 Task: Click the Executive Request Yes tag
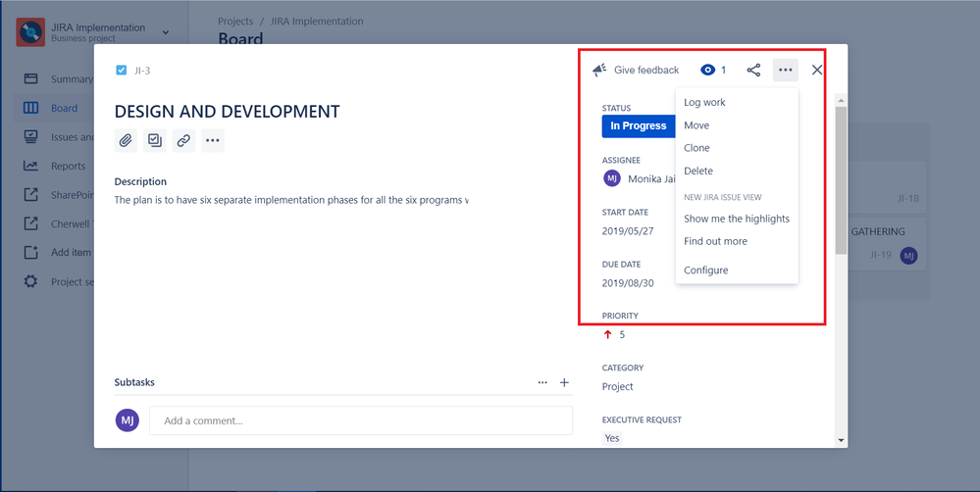[x=612, y=438]
